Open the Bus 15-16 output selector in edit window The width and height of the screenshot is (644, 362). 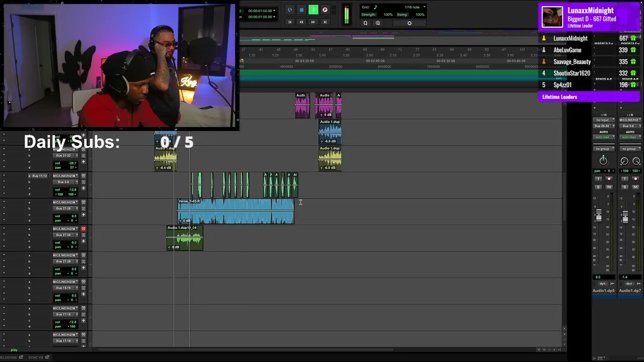pyautogui.click(x=63, y=288)
